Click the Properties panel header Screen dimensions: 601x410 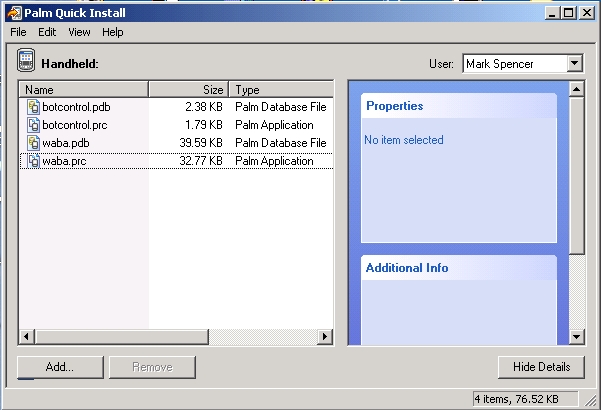459,106
